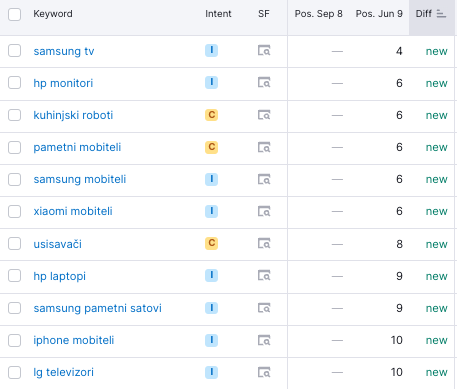The height and width of the screenshot is (389, 457).
Task: Open iphone mobiteli keyword link
Action: point(73,340)
